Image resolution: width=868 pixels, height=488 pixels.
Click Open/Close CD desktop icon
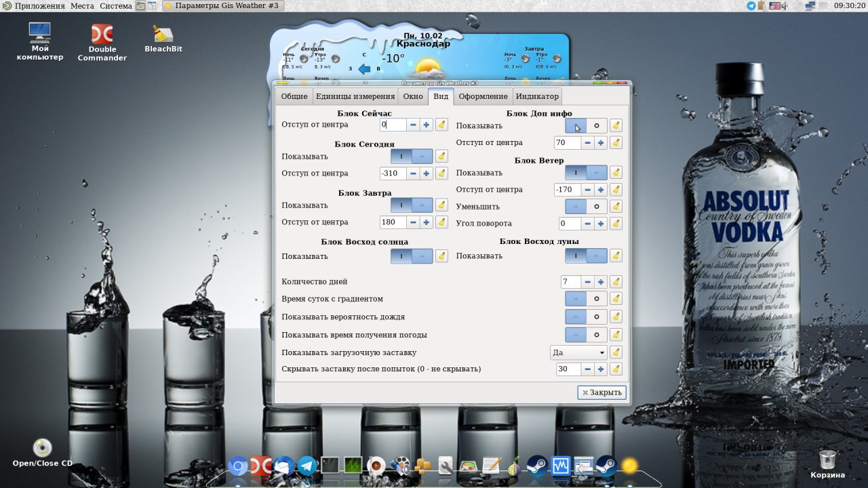[x=43, y=453]
